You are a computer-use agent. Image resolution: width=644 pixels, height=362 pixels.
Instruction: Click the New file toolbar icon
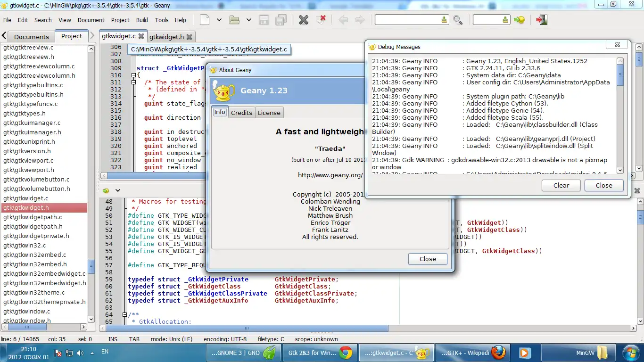[205, 20]
